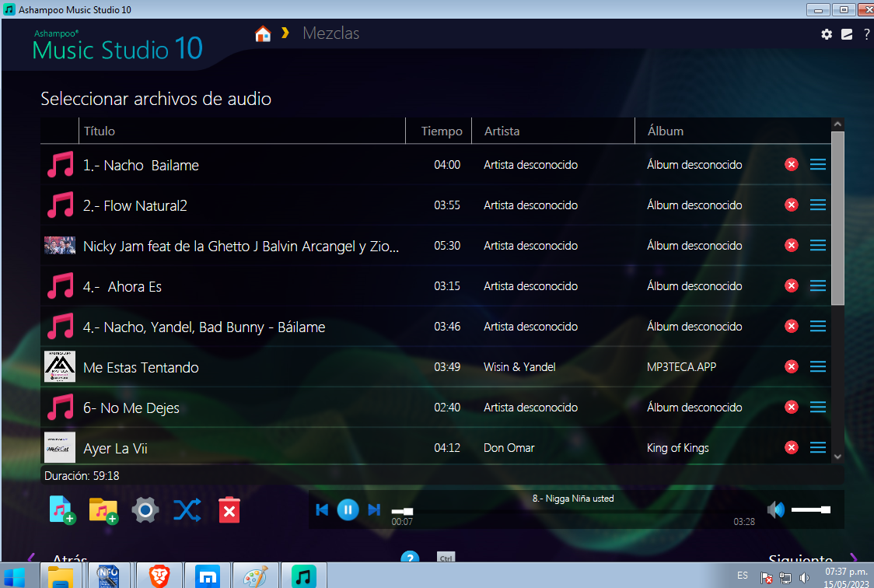Shuffle the track order
This screenshot has width=874, height=588.
(x=187, y=510)
